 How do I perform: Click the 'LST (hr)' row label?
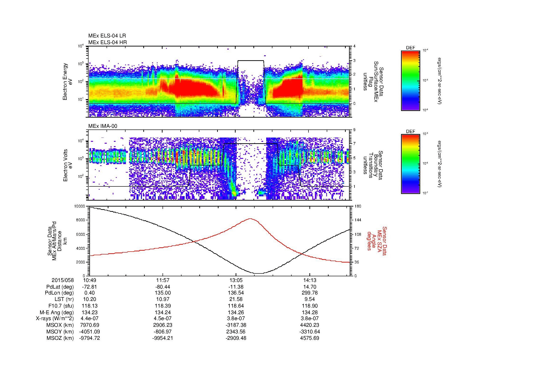[x=64, y=300]
